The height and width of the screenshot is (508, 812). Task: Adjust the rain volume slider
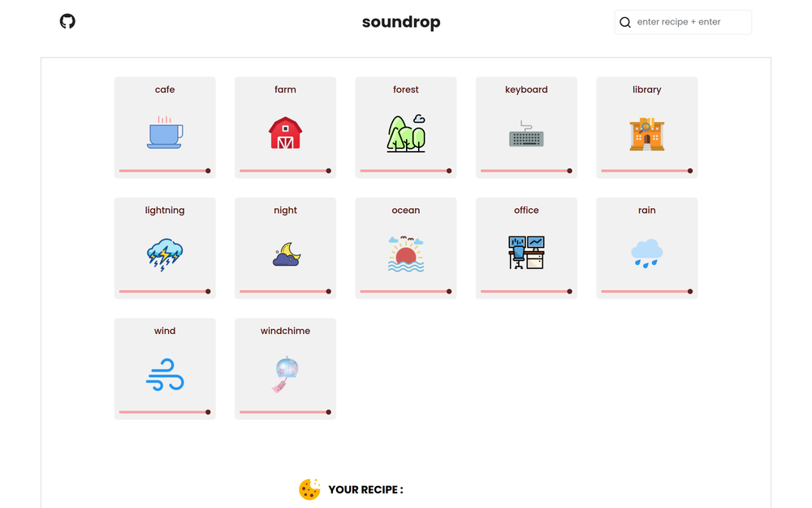coord(647,291)
